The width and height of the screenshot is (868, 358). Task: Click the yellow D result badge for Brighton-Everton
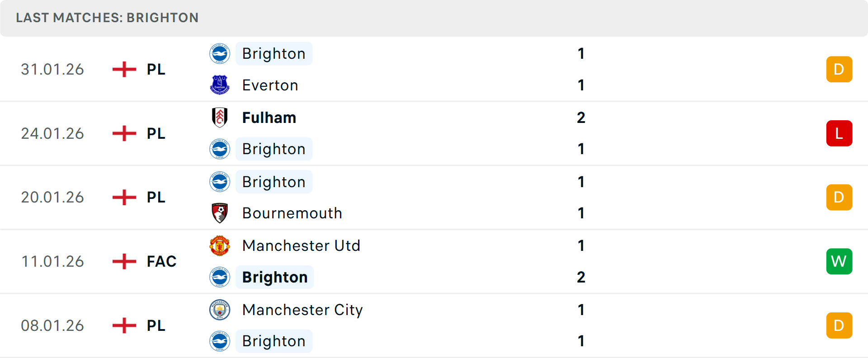tap(839, 69)
